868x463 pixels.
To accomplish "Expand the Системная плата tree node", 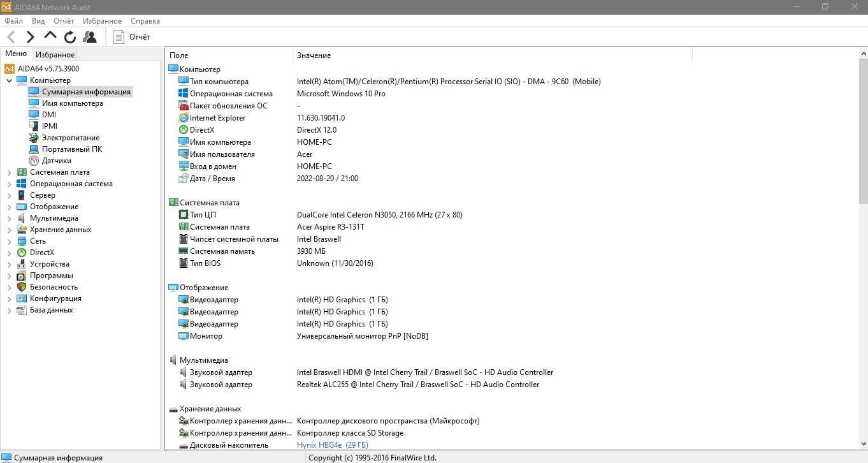I will coord(9,172).
